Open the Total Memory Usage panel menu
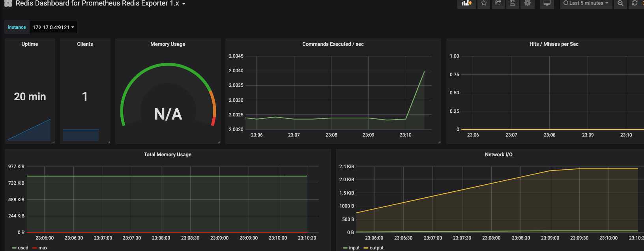The height and width of the screenshot is (251, 644). point(168,155)
